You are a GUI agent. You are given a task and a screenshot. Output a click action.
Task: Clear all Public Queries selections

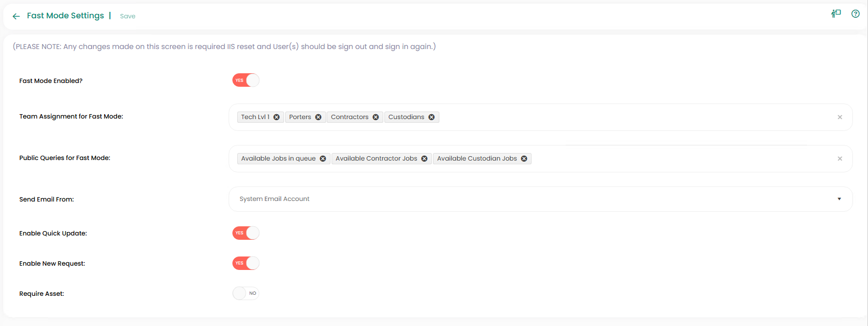tap(839, 159)
